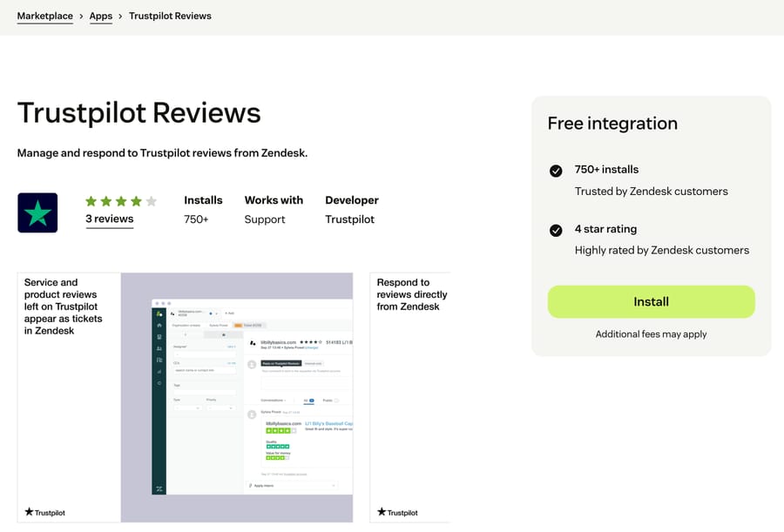Click the 'Installs' heading
This screenshot has height=532, width=784.
tap(203, 200)
